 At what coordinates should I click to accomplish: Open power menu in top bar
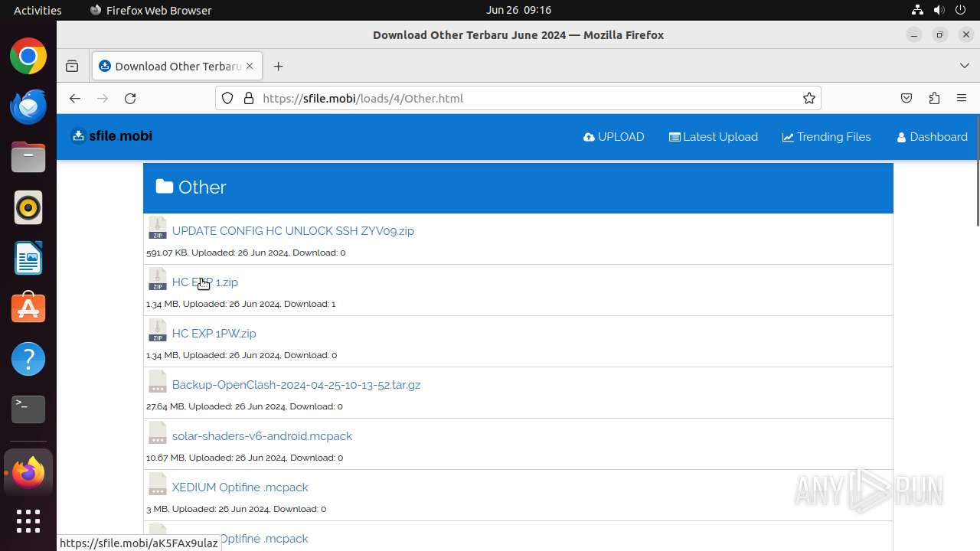point(960,10)
